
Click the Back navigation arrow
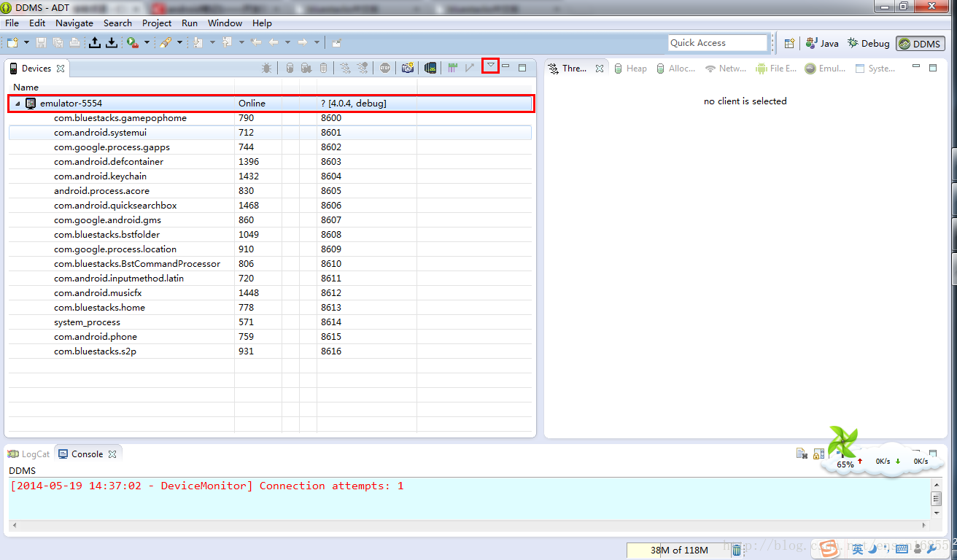pyautogui.click(x=274, y=43)
